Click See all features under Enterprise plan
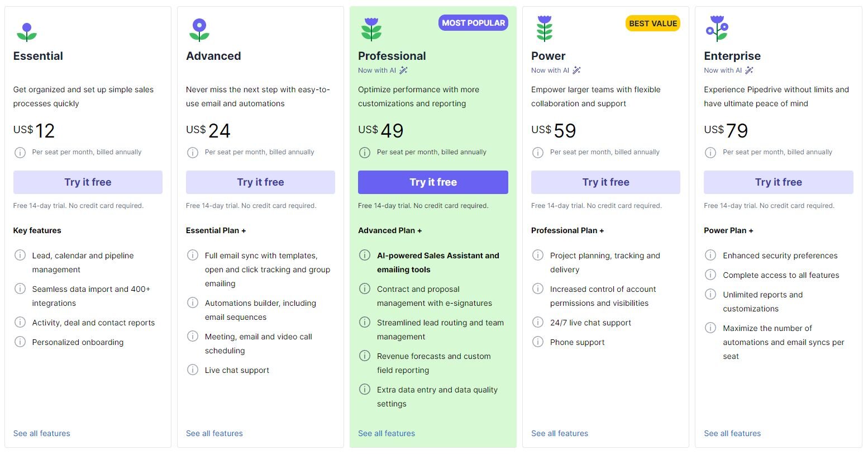The width and height of the screenshot is (868, 454). [x=732, y=433]
